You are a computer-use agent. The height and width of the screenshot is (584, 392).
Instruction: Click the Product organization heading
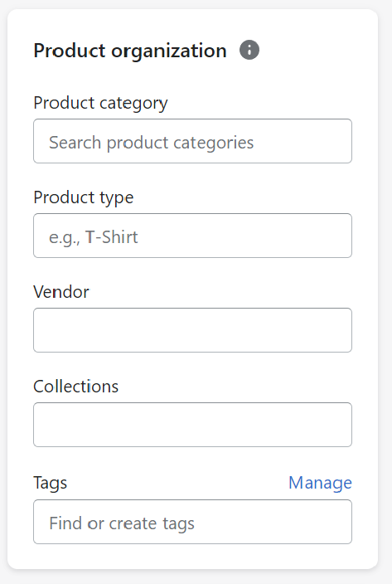[x=130, y=51]
